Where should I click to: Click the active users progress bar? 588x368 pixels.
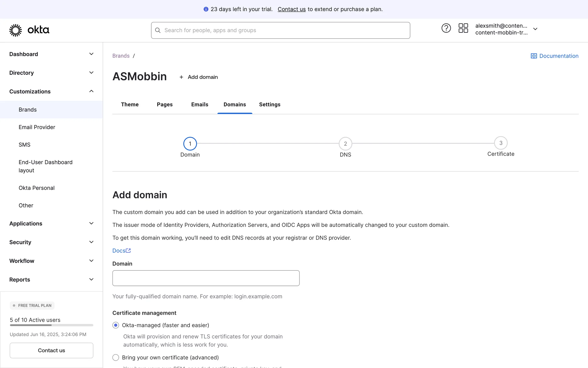point(51,325)
